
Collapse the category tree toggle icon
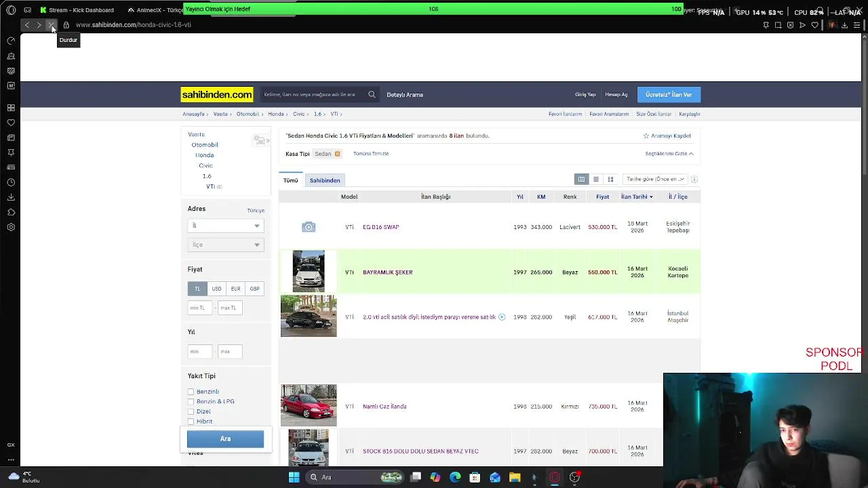261,140
